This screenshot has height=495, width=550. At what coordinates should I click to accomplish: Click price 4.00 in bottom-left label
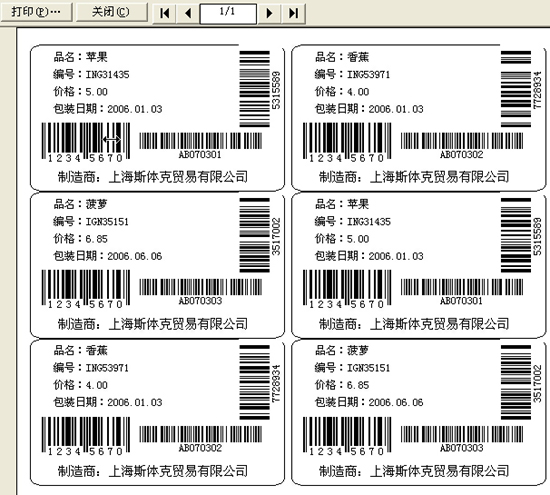pos(96,385)
